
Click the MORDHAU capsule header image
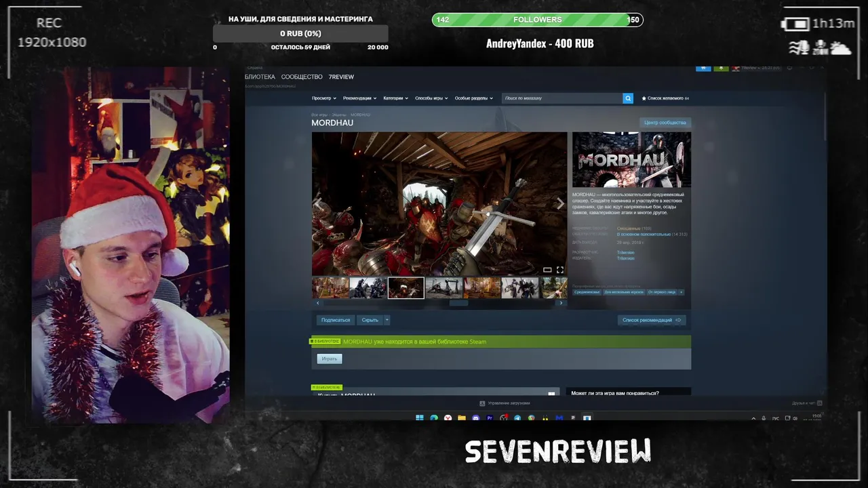tap(631, 160)
